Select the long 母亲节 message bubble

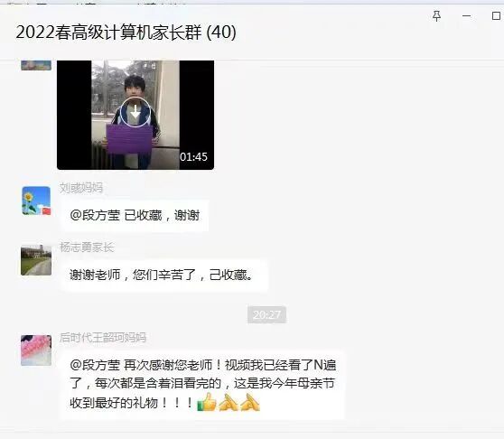click(203, 384)
